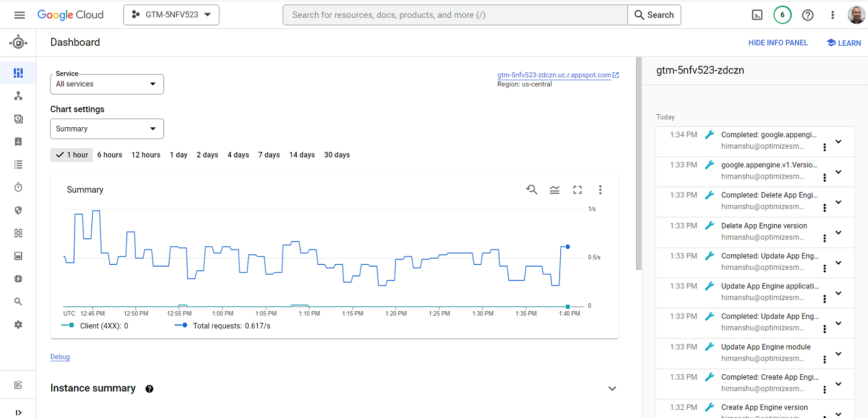Viewport: 868px width, 418px height.
Task: Open the Service dropdown showing All services
Action: click(107, 84)
